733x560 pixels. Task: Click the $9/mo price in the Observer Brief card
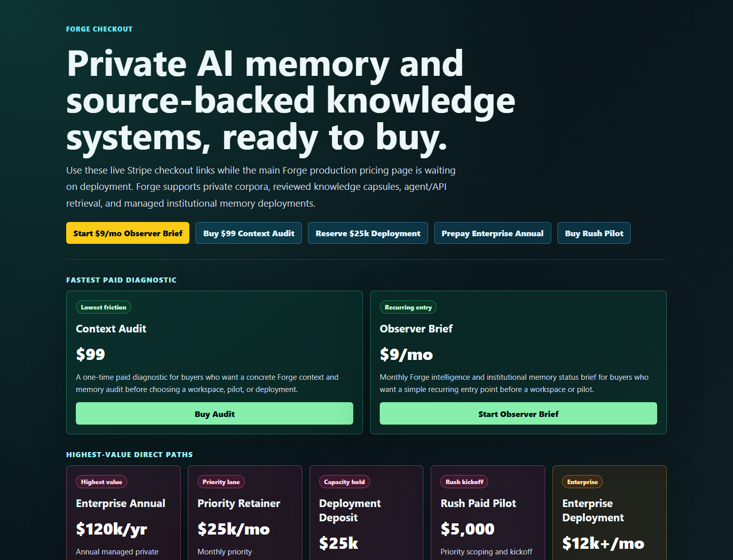[x=406, y=354]
